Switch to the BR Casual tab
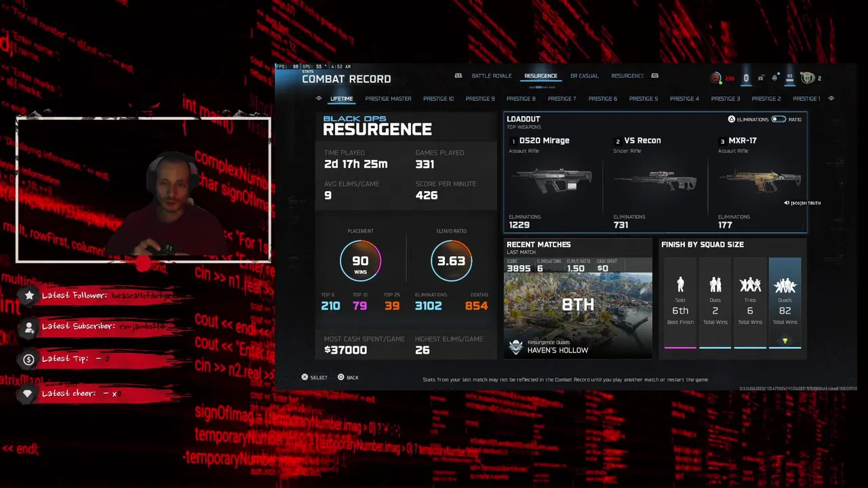This screenshot has width=868, height=488. click(584, 76)
